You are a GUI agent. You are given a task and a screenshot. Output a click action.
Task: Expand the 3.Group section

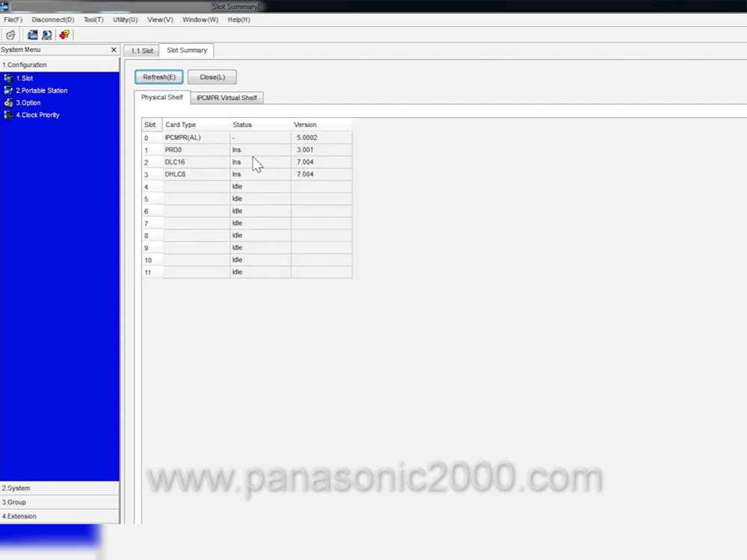click(15, 503)
